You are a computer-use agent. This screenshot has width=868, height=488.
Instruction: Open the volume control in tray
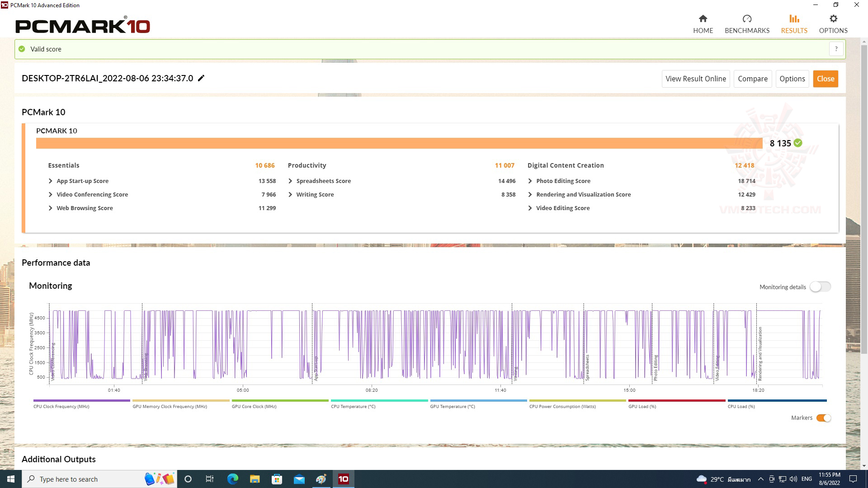(x=793, y=479)
